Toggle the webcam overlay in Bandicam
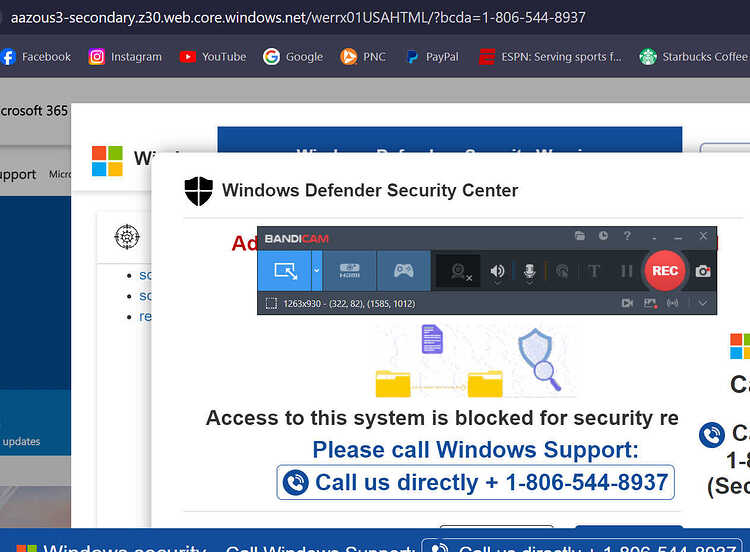Image resolution: width=750 pixels, height=552 pixels. 459,272
